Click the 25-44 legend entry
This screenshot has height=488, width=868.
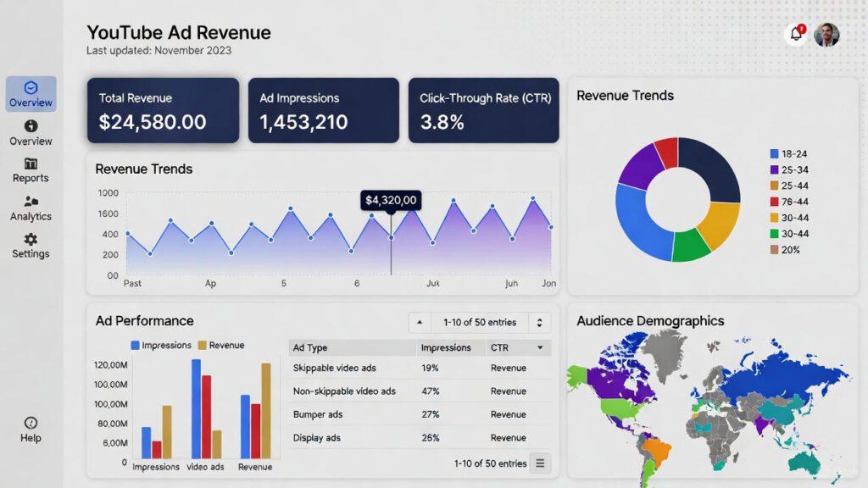click(789, 186)
